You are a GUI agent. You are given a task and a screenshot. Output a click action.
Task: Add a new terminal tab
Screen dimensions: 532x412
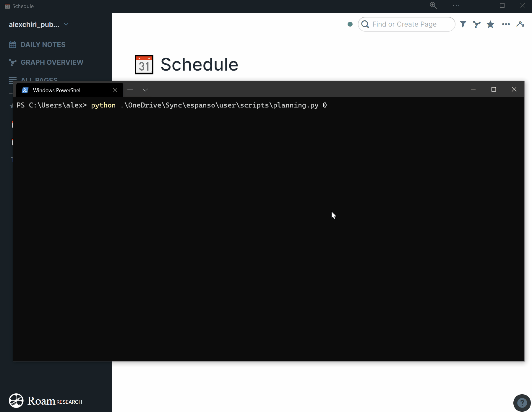[130, 90]
